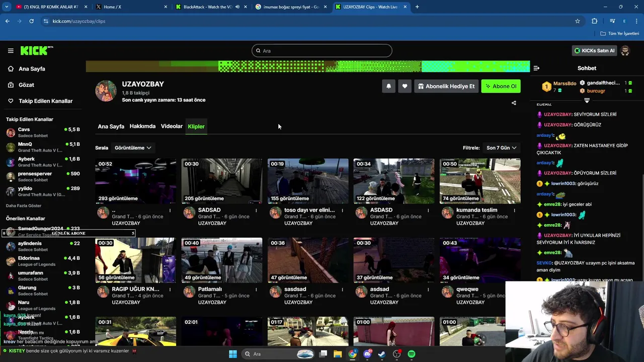The width and height of the screenshot is (644, 362).
Task: Open Ayberk channel in followed list
Action: (x=43, y=162)
